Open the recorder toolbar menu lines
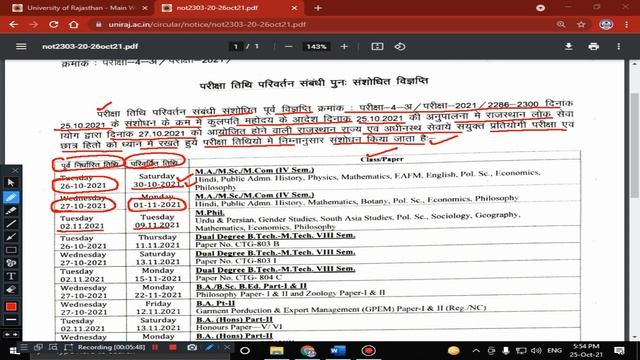This screenshot has height=360, width=640. (x=24, y=347)
